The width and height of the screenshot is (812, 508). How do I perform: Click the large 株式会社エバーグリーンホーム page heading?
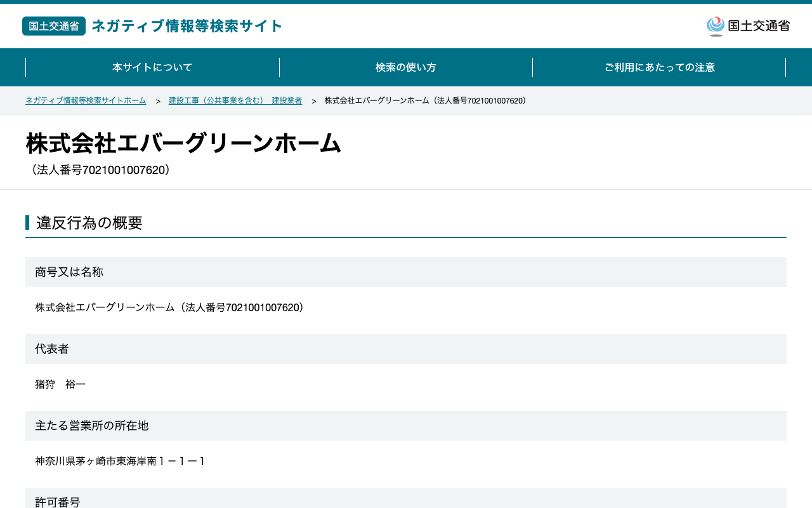click(x=183, y=143)
